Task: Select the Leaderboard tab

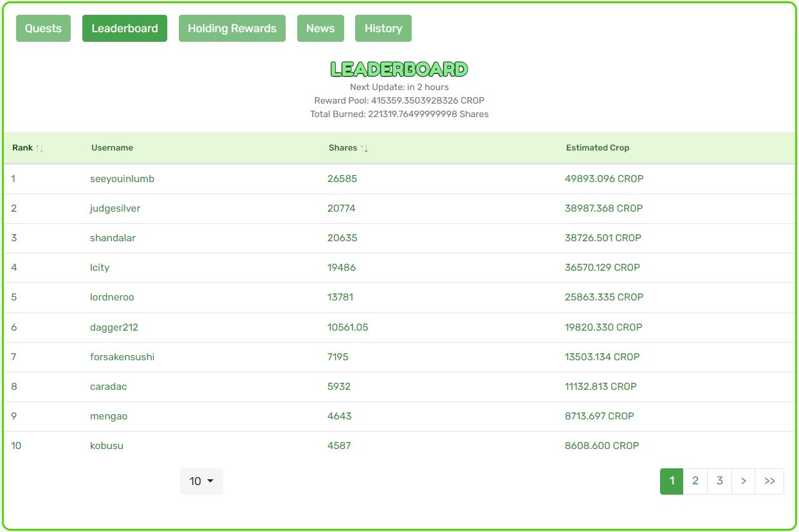Action: tap(125, 28)
